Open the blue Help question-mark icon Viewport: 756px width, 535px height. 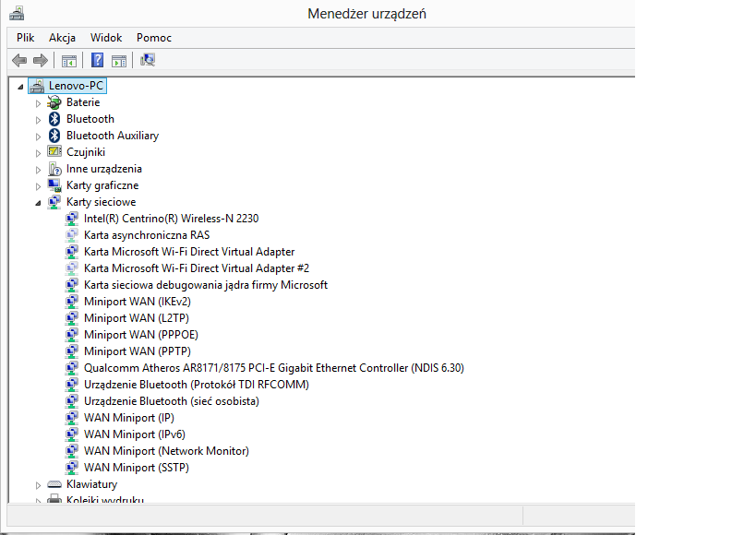click(x=98, y=60)
